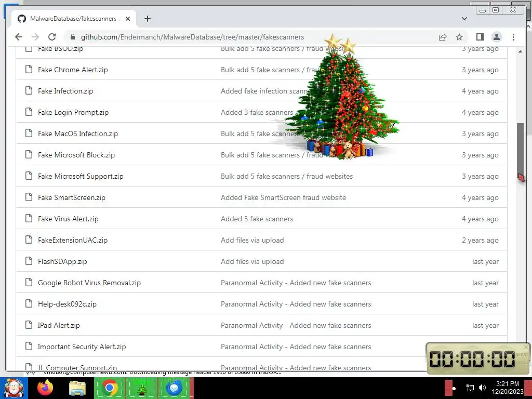Open commit message for Fake Microsoft Support.zip
Image resolution: width=532 pixels, height=399 pixels.
pos(287,177)
